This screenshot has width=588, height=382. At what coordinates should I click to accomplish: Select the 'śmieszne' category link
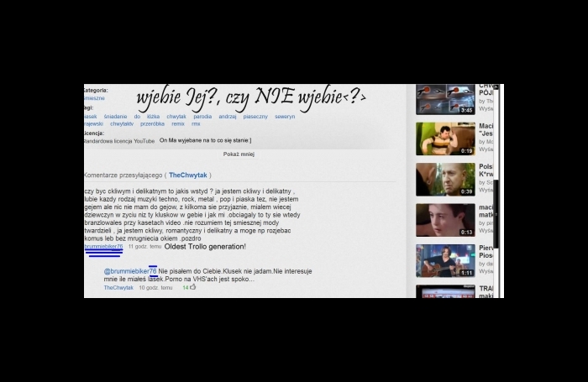click(94, 98)
